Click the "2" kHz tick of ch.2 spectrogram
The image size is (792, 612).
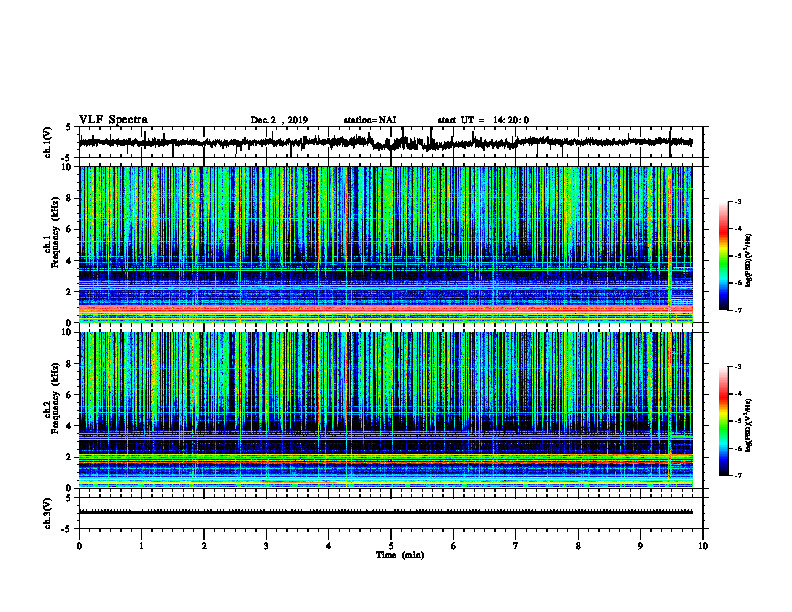pos(70,457)
